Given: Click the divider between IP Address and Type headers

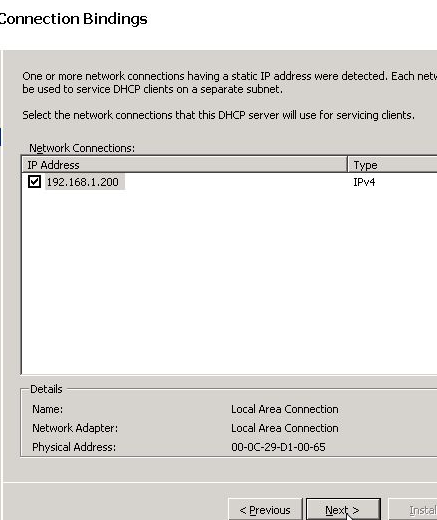Looking at the screenshot, I should [347, 165].
